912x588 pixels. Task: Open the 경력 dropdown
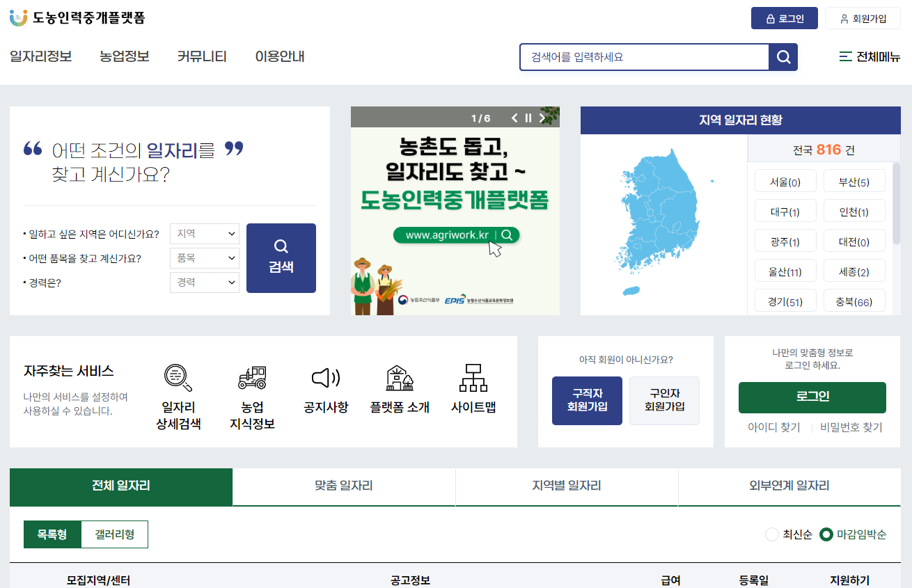click(204, 282)
